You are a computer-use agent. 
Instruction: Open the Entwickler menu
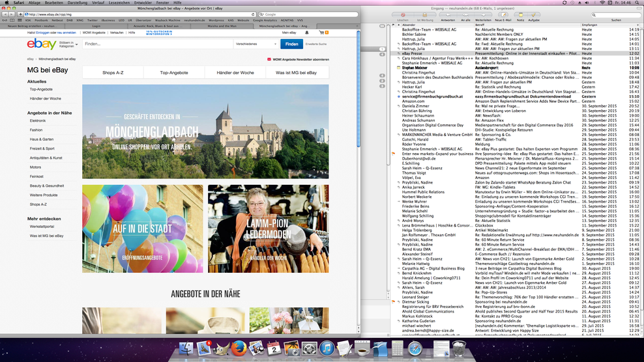[x=143, y=3]
